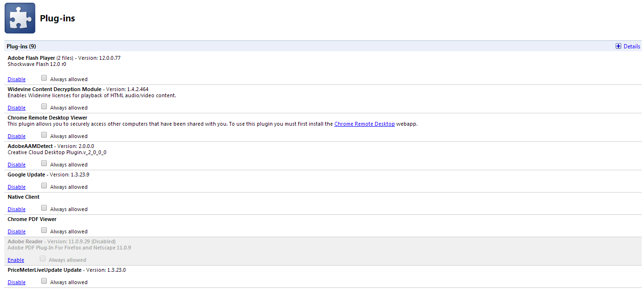Disable Native Client plug-in

pyautogui.click(x=17, y=209)
